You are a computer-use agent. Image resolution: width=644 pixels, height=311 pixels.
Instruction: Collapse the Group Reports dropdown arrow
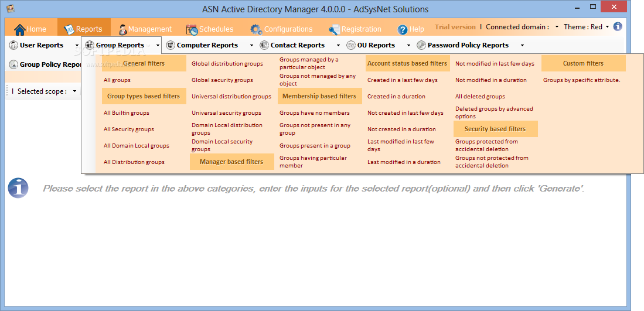pos(158,46)
